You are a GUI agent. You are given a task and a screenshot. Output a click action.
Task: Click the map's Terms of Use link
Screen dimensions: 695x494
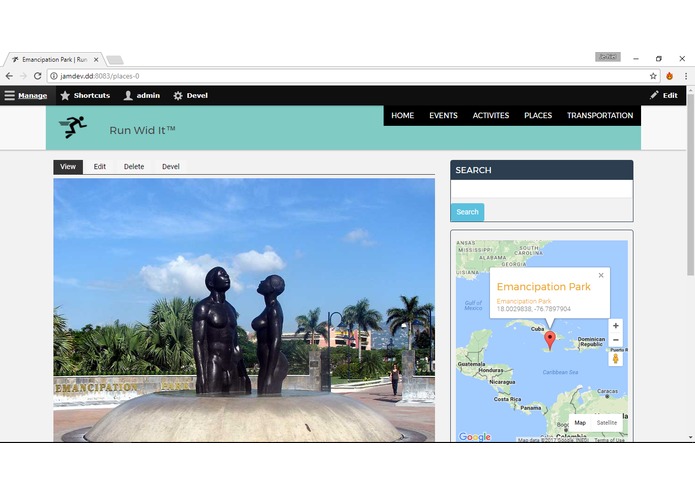click(609, 440)
